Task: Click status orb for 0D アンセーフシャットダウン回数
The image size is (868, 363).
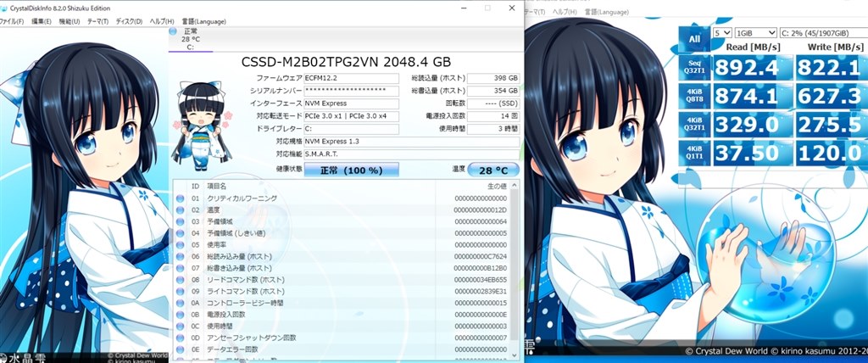Action: coord(180,338)
